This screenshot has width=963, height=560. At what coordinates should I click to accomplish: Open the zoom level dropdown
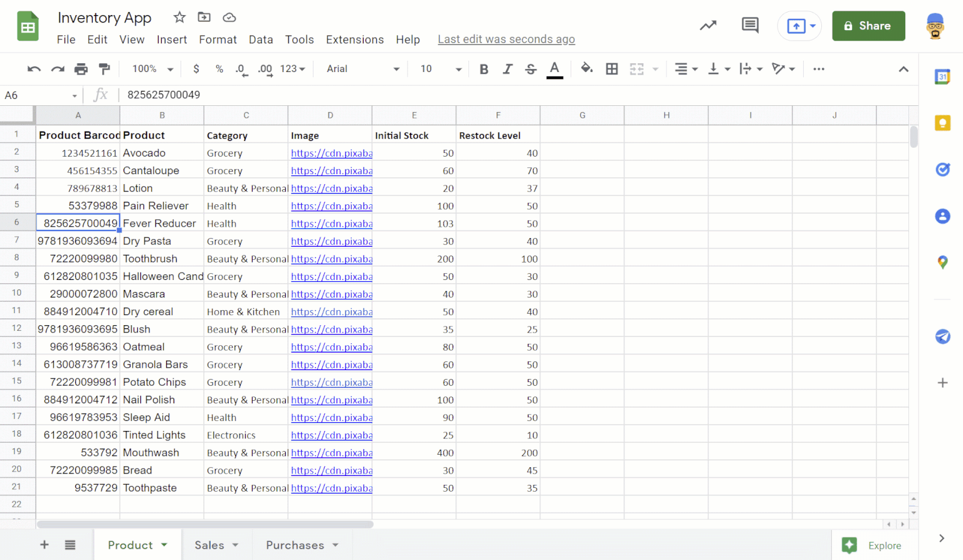(x=150, y=69)
